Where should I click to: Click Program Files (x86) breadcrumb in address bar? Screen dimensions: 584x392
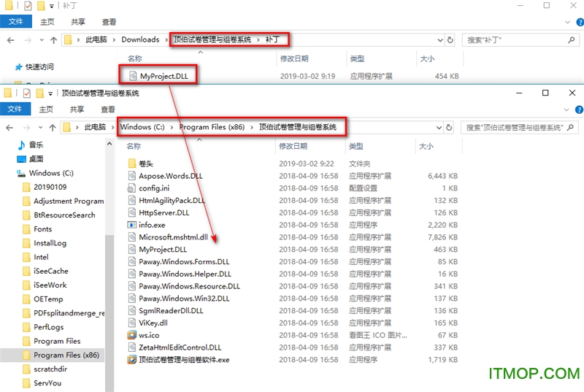pos(212,127)
